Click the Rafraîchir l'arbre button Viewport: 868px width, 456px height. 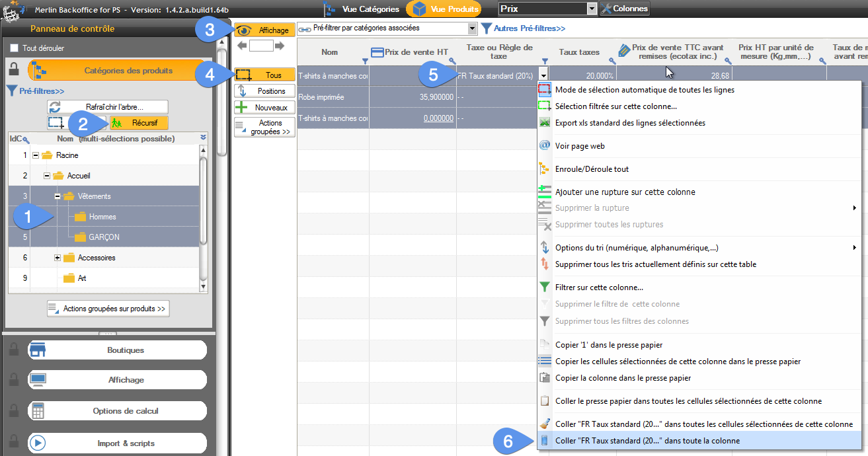[x=108, y=107]
